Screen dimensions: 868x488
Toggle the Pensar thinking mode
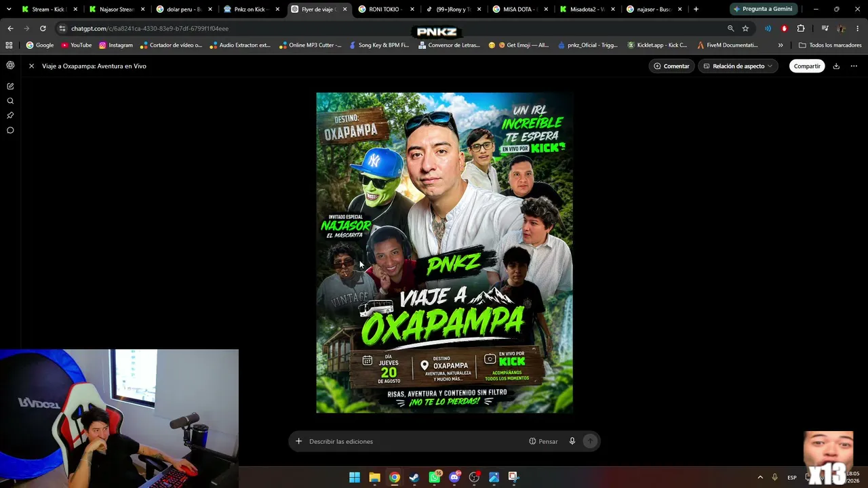(x=543, y=441)
